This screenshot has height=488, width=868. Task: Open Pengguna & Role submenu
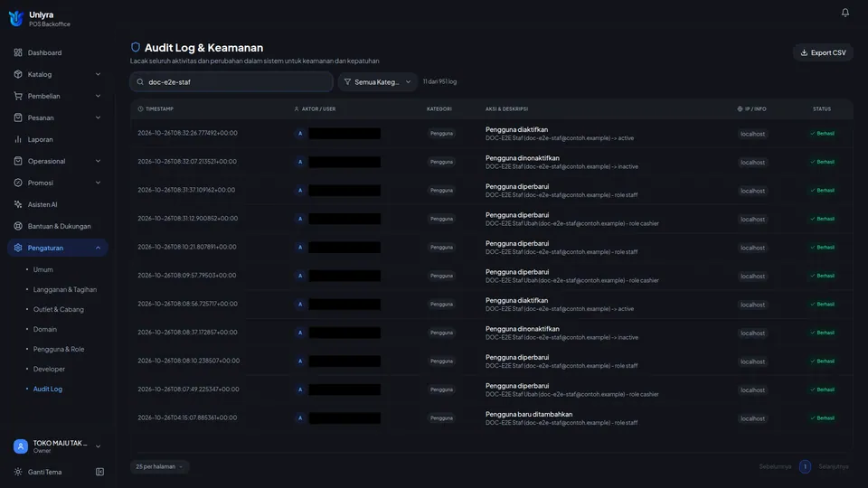pos(59,349)
